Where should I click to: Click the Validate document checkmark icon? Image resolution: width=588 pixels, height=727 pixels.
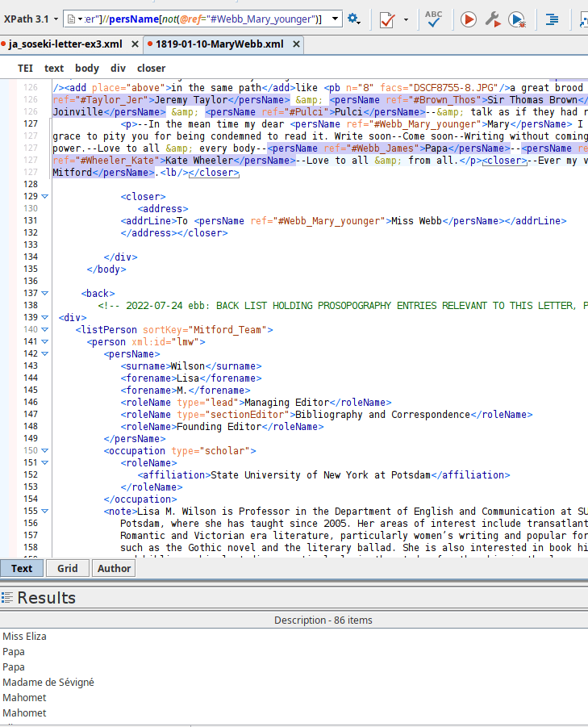pyautogui.click(x=387, y=19)
